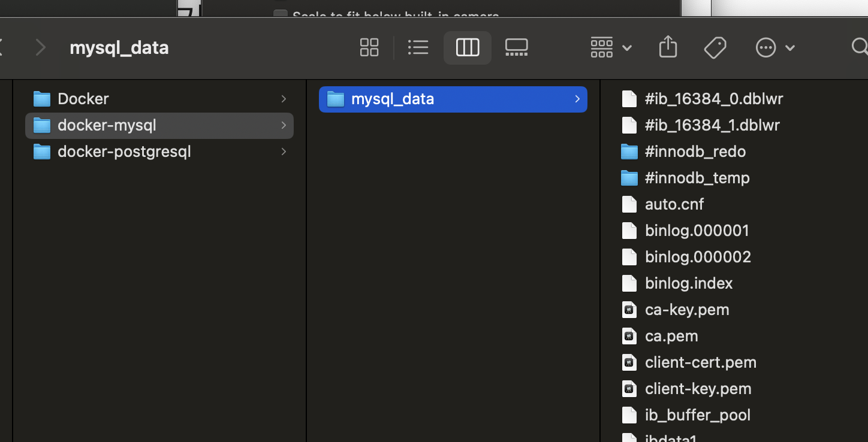Switch Finder to gallery view
The image size is (868, 442).
coord(516,47)
